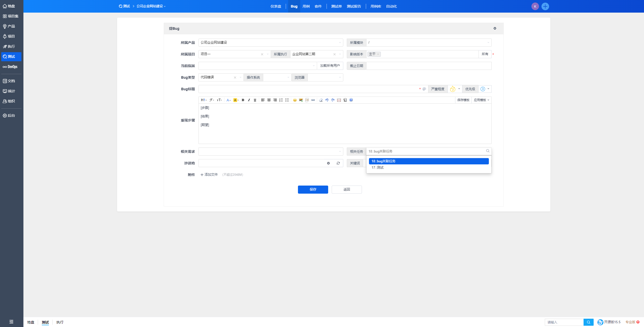The image size is (644, 327).
Task: Click the refresh icon in 抄送给 field
Action: pyautogui.click(x=338, y=163)
